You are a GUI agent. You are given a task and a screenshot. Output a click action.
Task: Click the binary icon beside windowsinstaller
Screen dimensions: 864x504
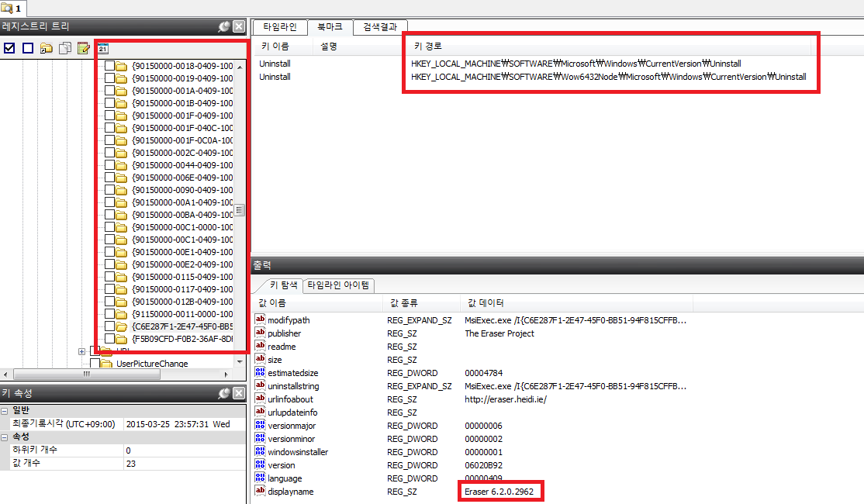260,452
